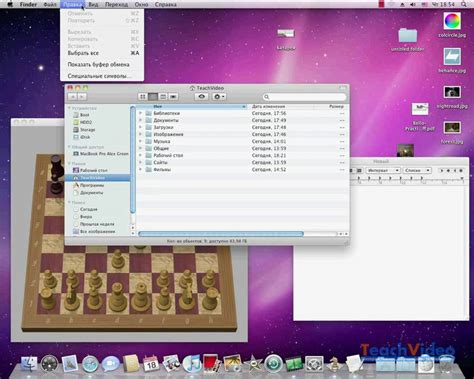The image size is (474, 379).
Task: Click the Finder list horizontal scrollbar
Action: 221,234
